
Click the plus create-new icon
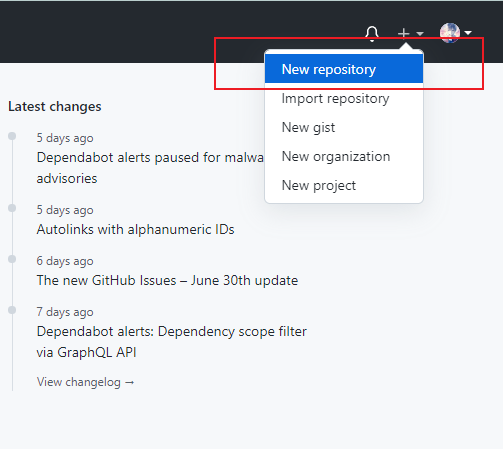403,33
